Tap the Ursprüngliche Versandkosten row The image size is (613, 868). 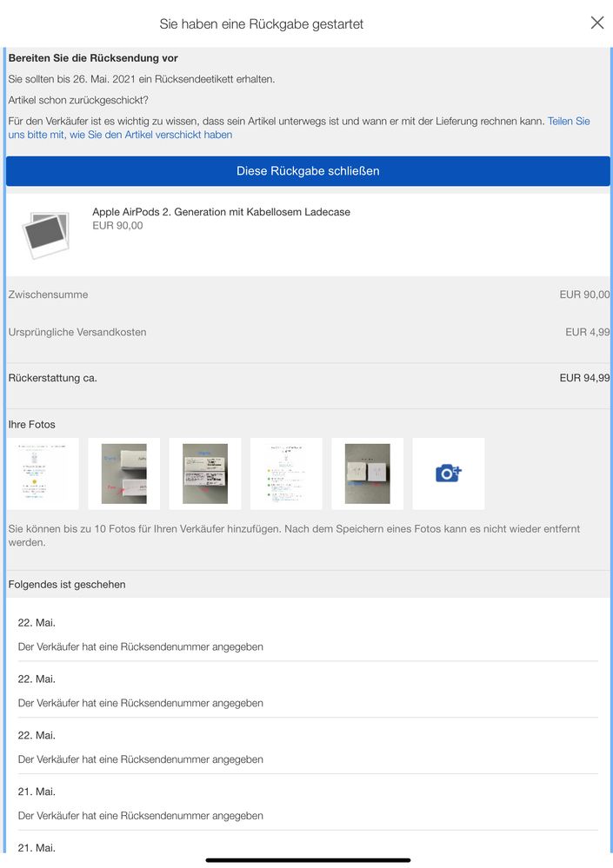[307, 332]
